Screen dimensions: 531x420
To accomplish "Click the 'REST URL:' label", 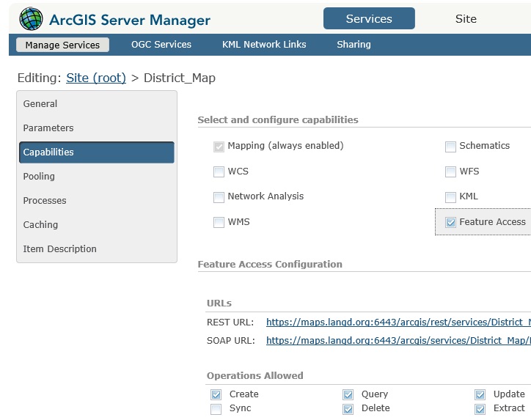I will (x=230, y=323).
